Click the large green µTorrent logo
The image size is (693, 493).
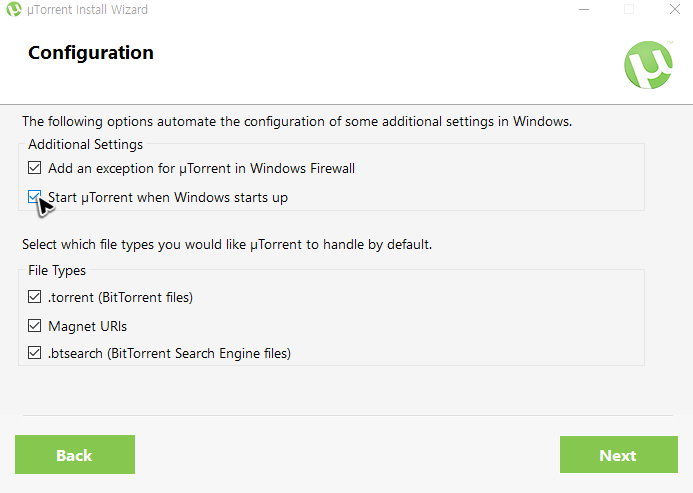click(x=648, y=65)
